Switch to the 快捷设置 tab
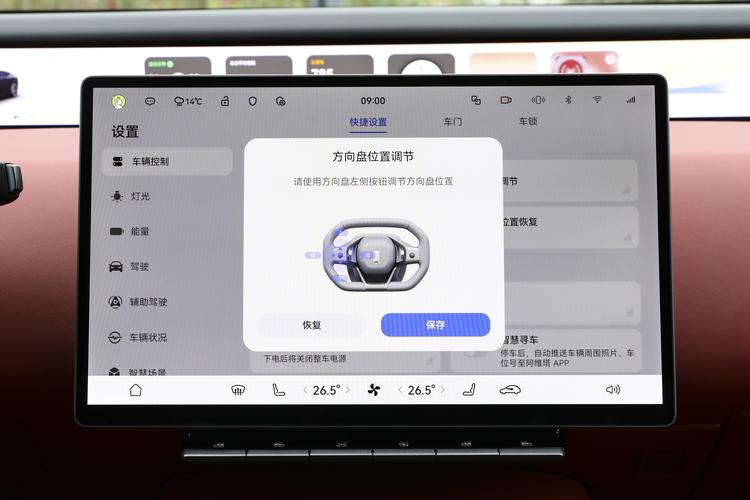The height and width of the screenshot is (500, 750). [x=368, y=122]
